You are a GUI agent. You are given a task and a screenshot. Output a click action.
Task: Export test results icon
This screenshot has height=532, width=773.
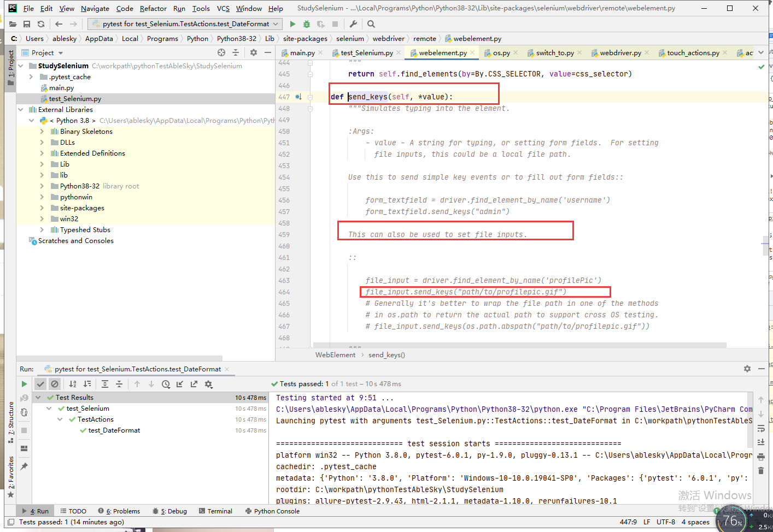[194, 384]
